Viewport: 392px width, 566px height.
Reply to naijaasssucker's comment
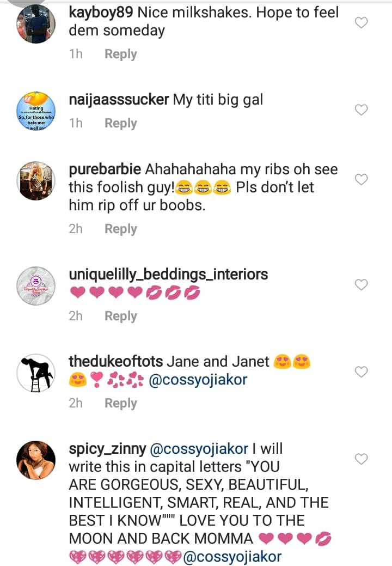point(120,123)
